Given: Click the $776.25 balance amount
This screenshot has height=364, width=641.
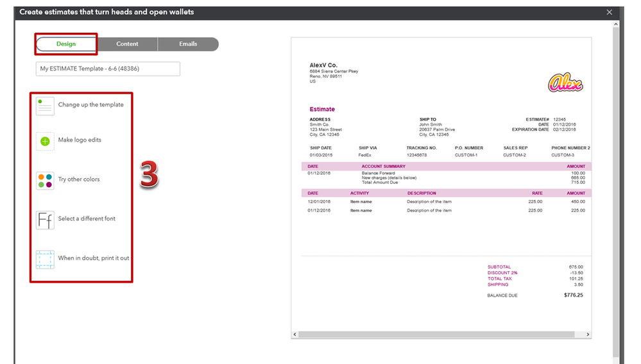Looking at the screenshot, I should (574, 295).
